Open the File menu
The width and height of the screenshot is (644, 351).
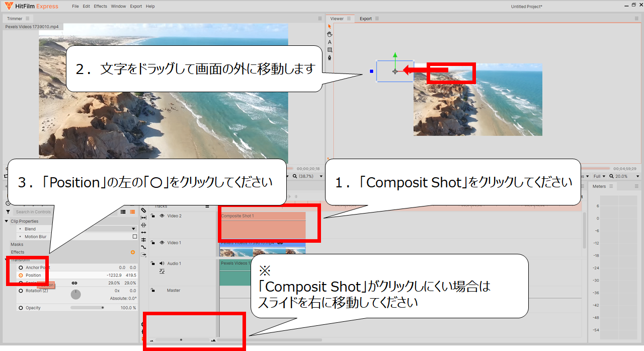tap(75, 7)
